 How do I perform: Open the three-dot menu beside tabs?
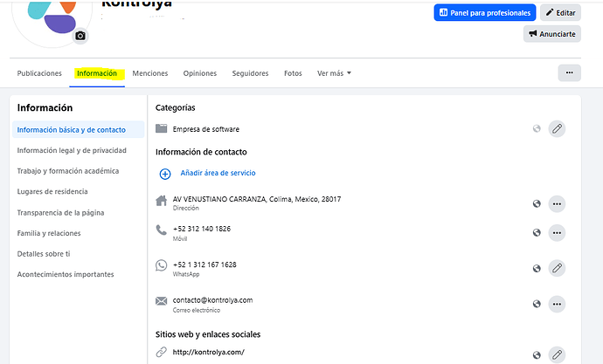[x=569, y=72]
